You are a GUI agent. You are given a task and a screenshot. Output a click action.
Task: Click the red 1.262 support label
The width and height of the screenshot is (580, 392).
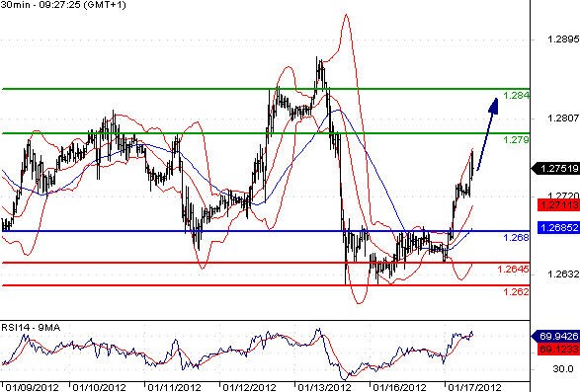(x=516, y=292)
